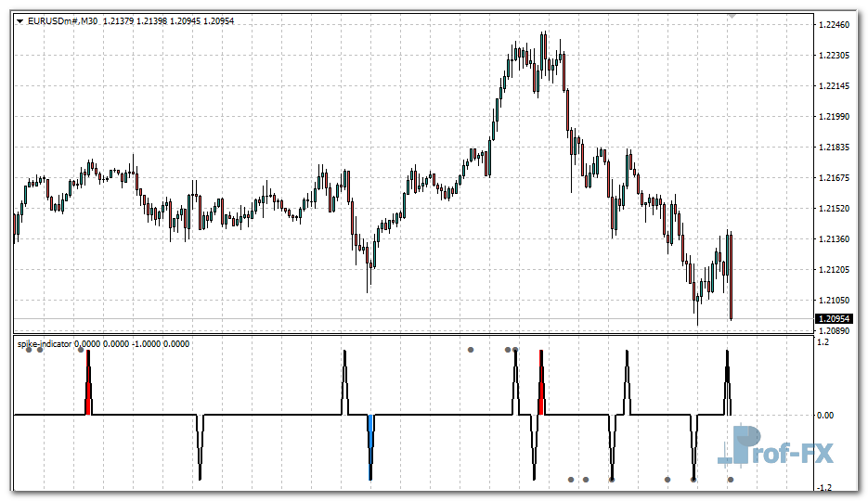Click the first black downward spike on left
Viewport: 868px width, 501px height.
click(x=200, y=450)
